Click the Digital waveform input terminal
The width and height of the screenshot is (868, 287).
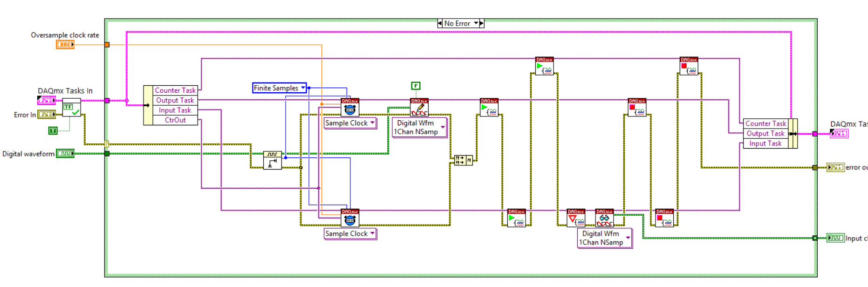[65, 153]
